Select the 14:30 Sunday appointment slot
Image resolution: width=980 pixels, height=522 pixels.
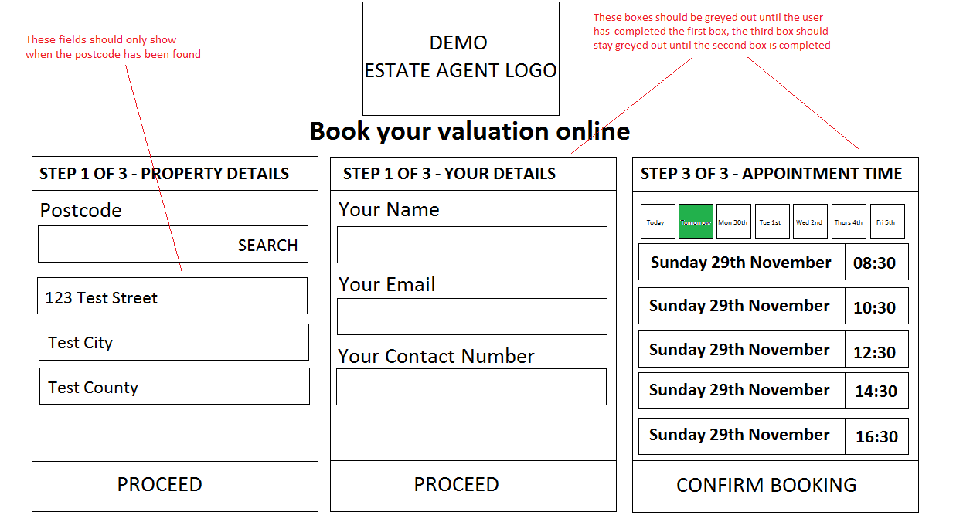tap(773, 391)
